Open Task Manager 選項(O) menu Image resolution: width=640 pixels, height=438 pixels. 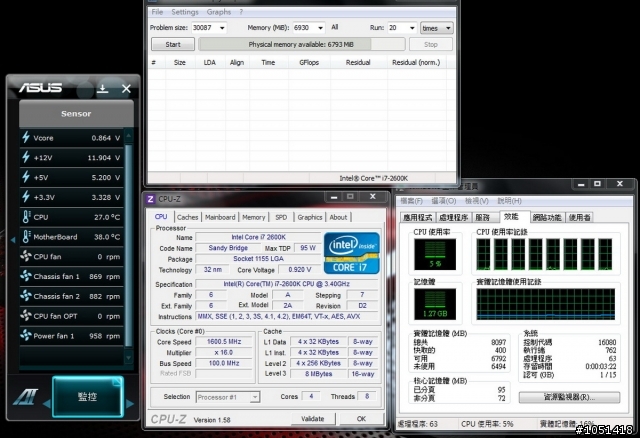(x=444, y=201)
